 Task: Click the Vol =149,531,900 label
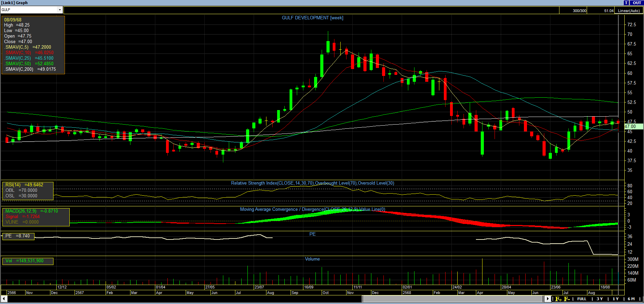click(25, 261)
